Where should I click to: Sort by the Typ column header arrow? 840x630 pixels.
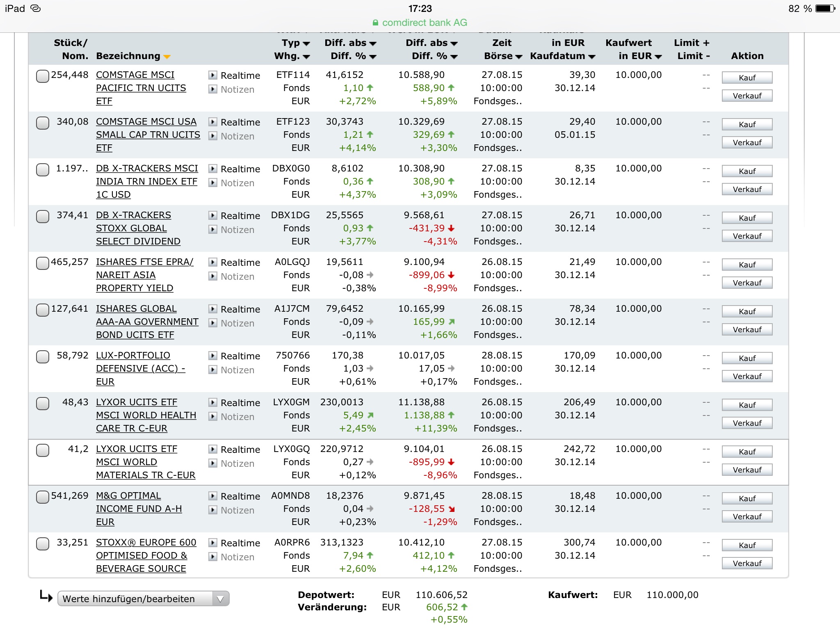coord(306,43)
